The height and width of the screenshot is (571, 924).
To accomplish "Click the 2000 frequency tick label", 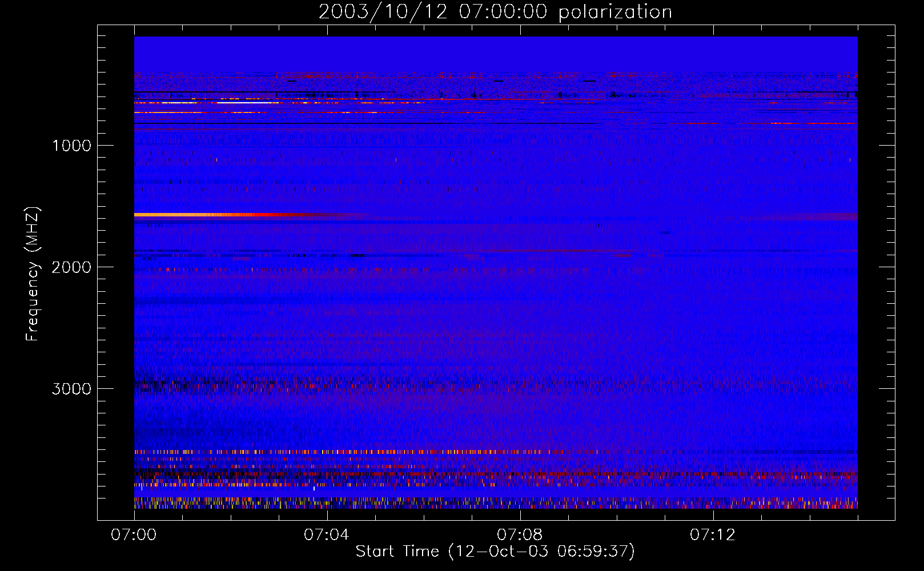I will 71,267.
